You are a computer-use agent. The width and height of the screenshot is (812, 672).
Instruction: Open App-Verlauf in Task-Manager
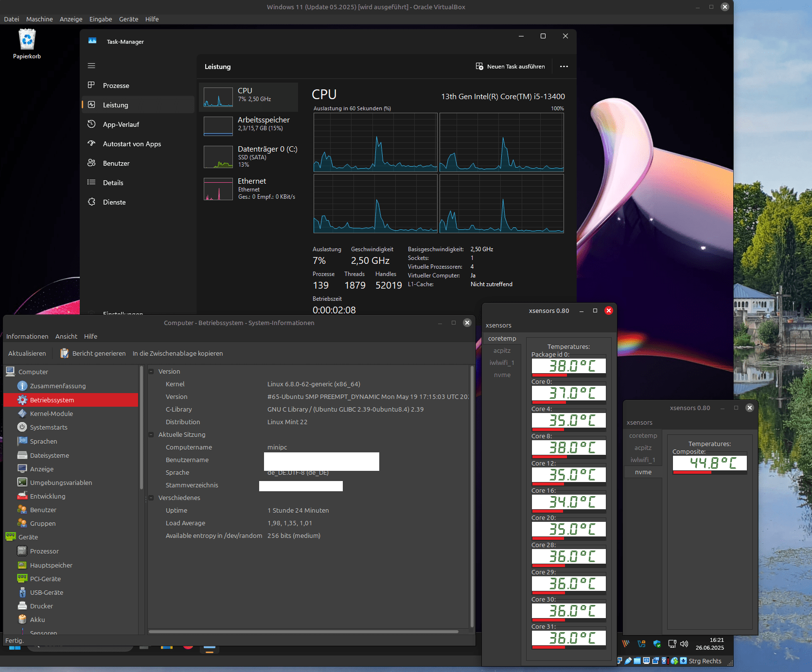[138, 124]
